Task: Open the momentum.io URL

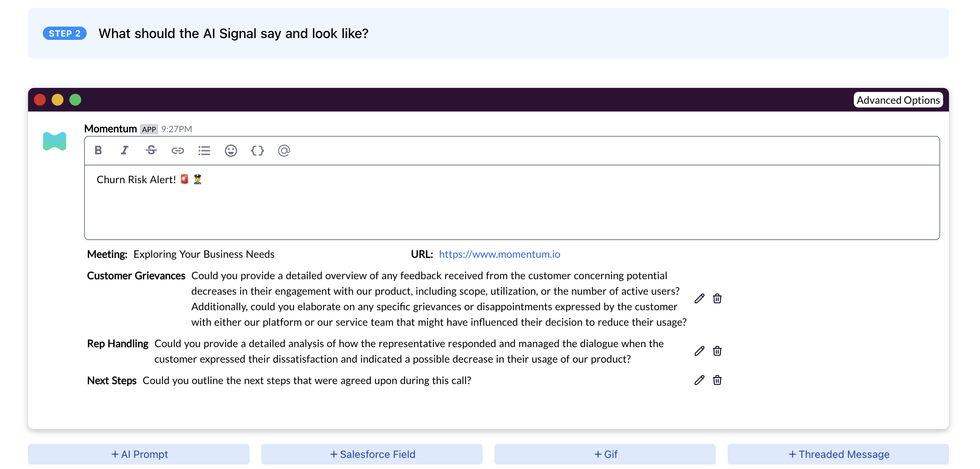Action: (x=499, y=254)
